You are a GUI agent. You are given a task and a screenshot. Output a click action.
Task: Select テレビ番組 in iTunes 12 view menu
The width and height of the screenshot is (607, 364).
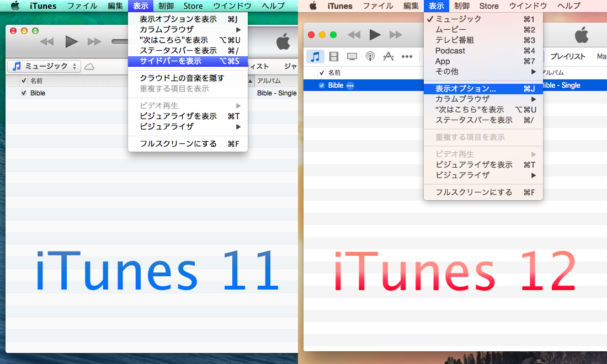tap(483, 40)
